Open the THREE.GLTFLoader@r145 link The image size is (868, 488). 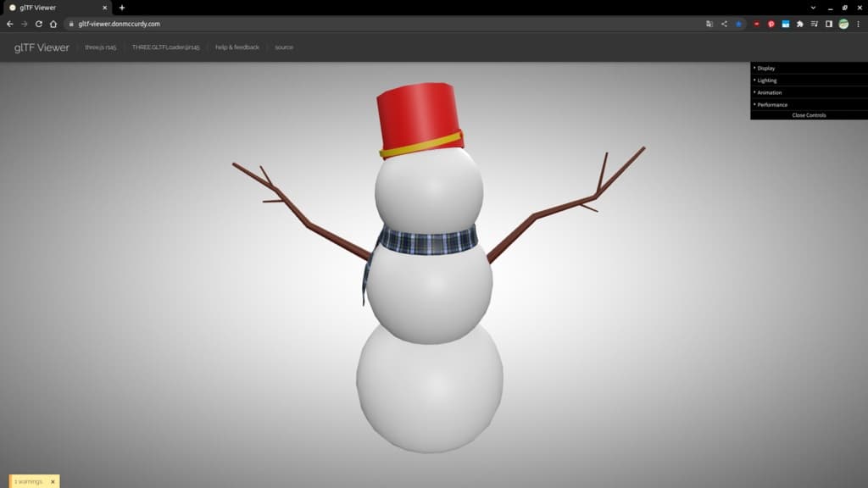coord(165,47)
